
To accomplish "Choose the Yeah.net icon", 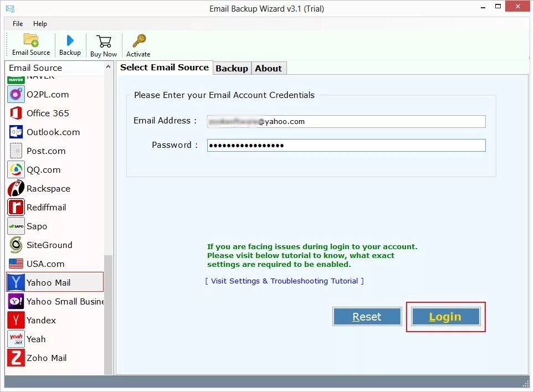I will click(16, 339).
